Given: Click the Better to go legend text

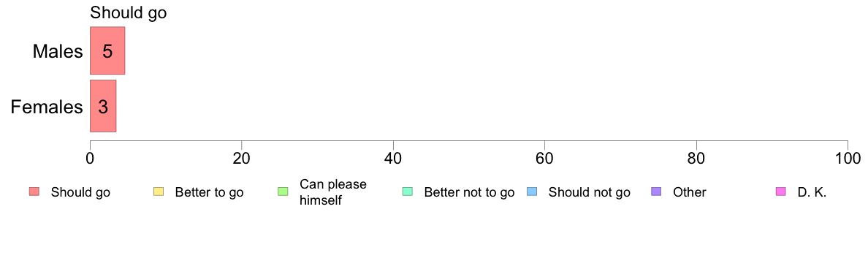Looking at the screenshot, I should pos(209,193).
